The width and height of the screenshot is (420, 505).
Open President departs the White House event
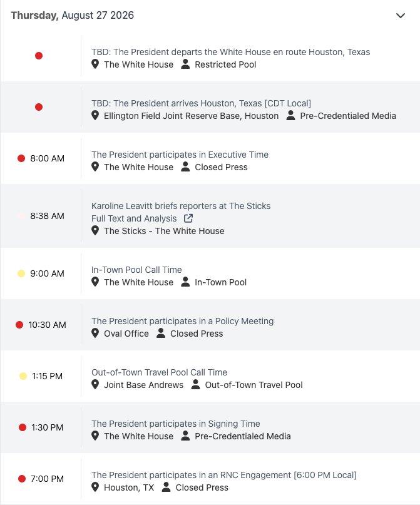(x=230, y=52)
